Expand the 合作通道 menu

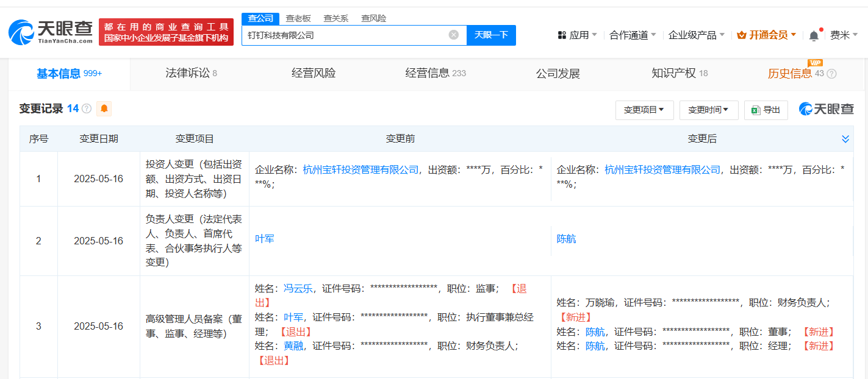(633, 35)
